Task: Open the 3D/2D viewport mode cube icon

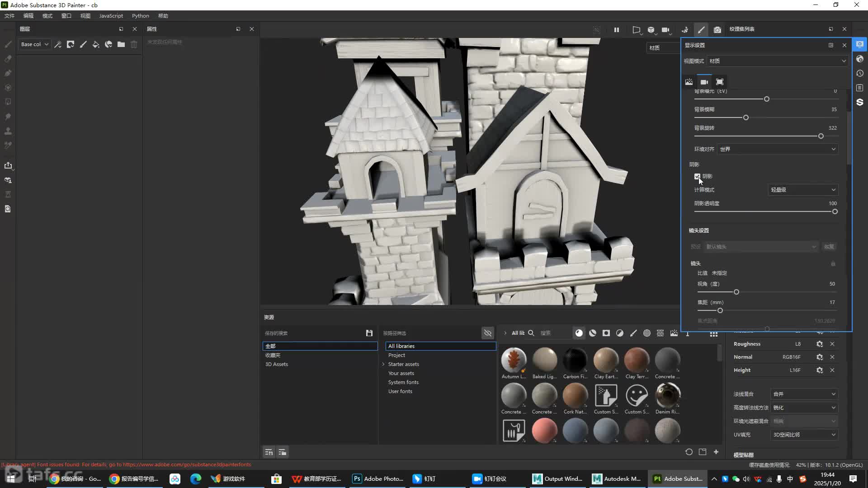Action: pyautogui.click(x=651, y=30)
